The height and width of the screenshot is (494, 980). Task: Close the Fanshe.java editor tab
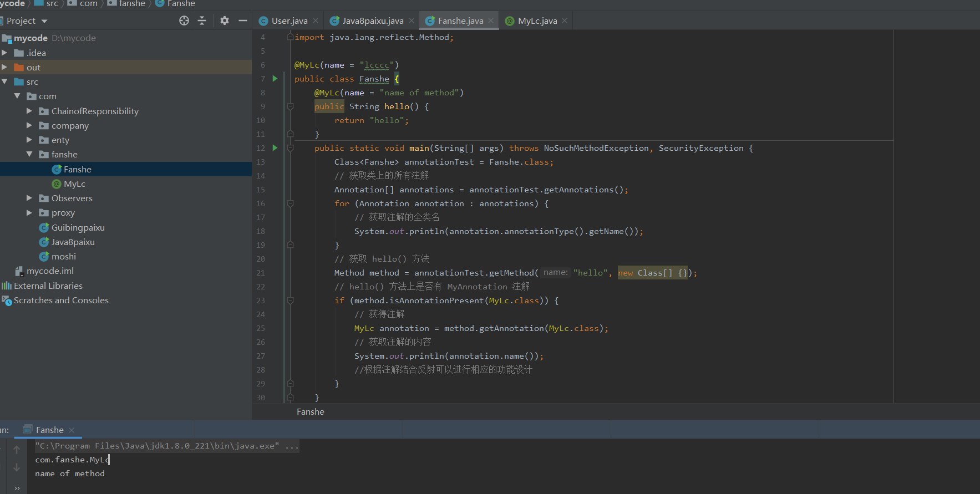491,21
